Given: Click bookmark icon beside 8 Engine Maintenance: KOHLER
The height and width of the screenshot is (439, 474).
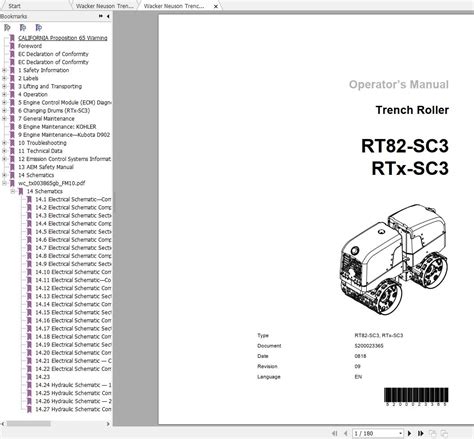Looking at the screenshot, I should 12,127.
